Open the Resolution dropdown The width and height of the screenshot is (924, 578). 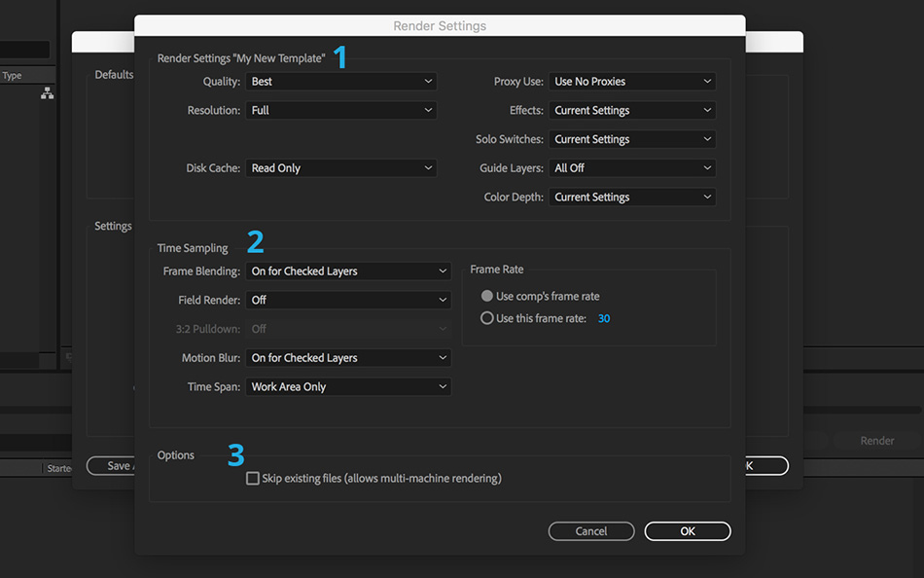click(340, 111)
